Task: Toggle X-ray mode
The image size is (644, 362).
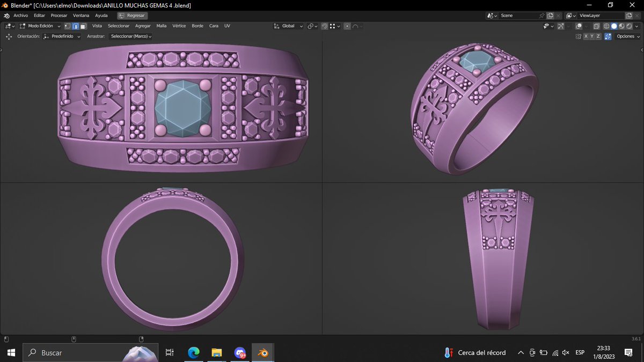Action: tap(597, 26)
